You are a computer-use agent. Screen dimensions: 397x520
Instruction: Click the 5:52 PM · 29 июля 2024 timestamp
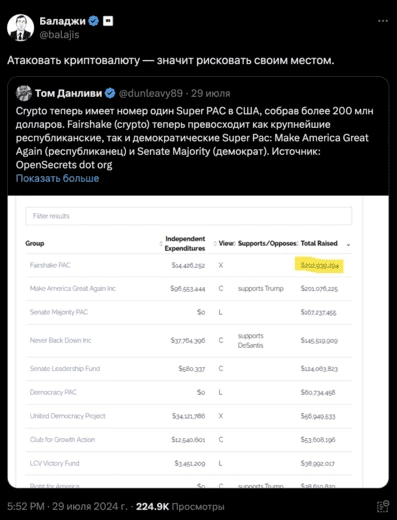click(67, 507)
